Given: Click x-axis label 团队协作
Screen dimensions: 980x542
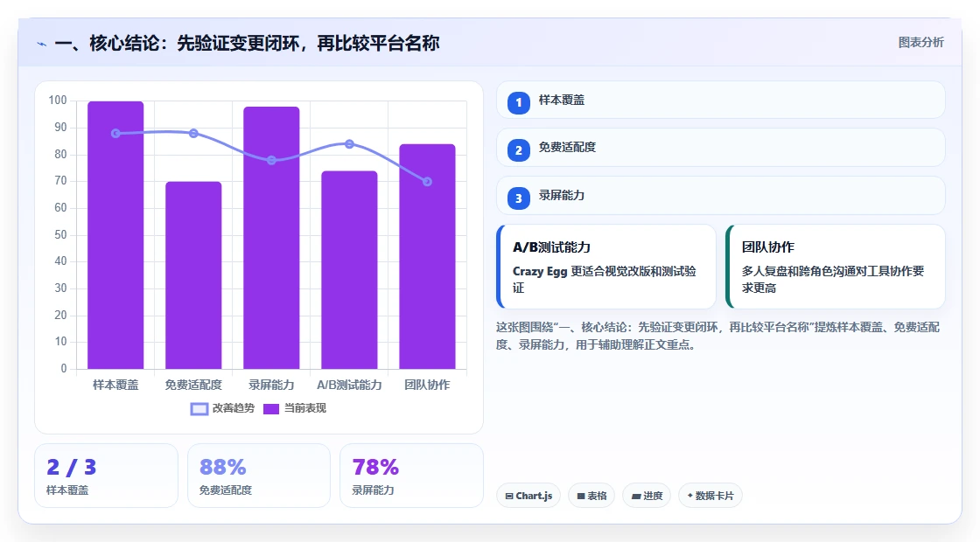Looking at the screenshot, I should click(428, 385).
